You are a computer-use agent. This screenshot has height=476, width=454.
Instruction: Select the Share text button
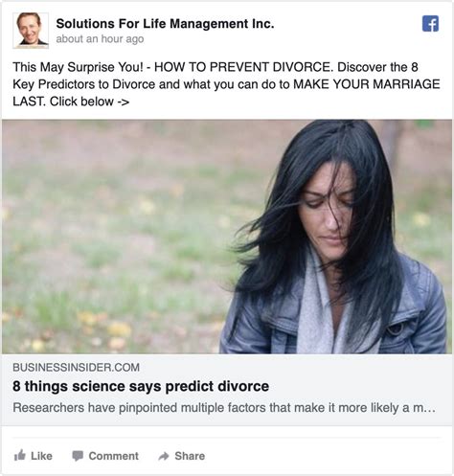coord(190,456)
